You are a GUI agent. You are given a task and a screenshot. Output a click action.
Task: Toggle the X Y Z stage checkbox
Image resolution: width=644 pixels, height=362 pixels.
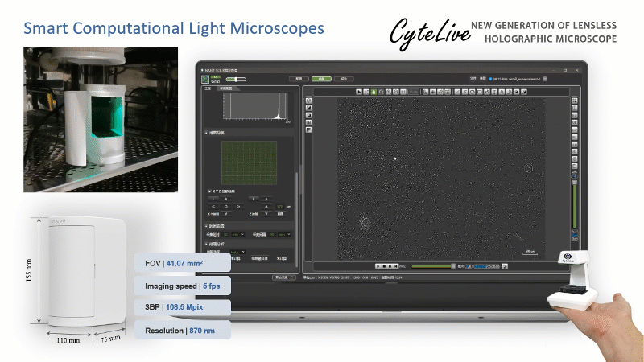[x=209, y=191]
